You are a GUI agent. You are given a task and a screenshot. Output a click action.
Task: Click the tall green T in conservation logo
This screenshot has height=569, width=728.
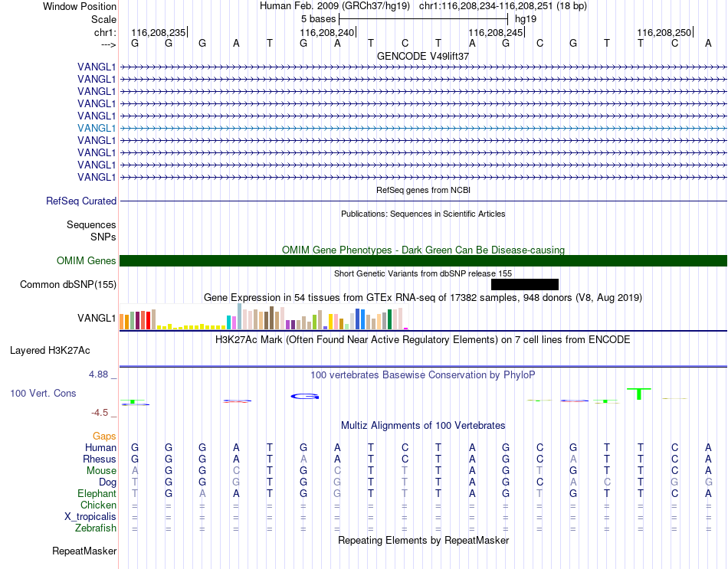coord(639,394)
